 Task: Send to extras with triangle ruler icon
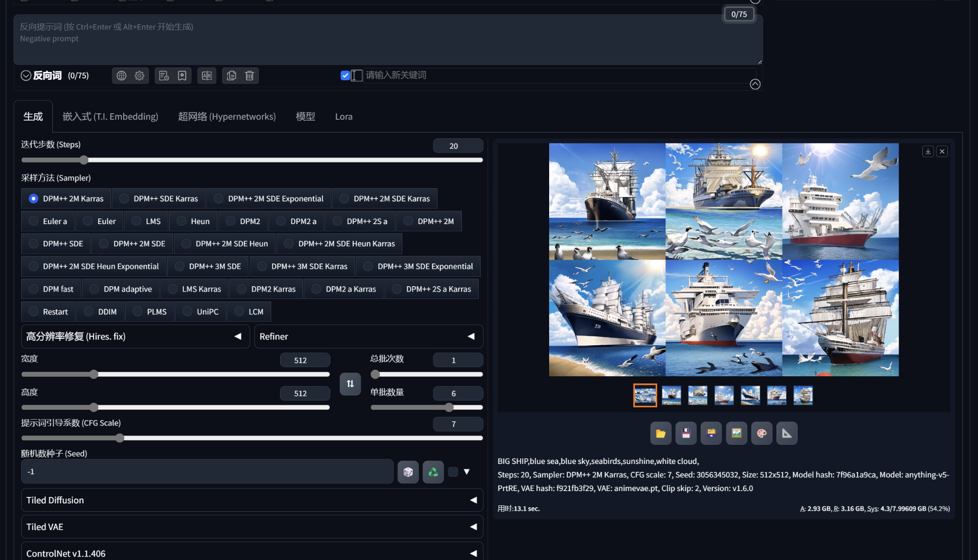786,433
